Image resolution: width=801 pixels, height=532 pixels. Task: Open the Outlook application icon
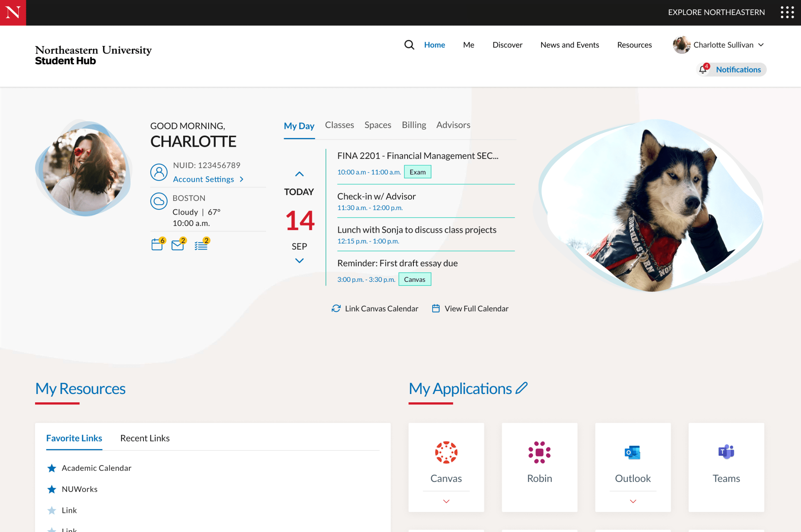click(632, 452)
